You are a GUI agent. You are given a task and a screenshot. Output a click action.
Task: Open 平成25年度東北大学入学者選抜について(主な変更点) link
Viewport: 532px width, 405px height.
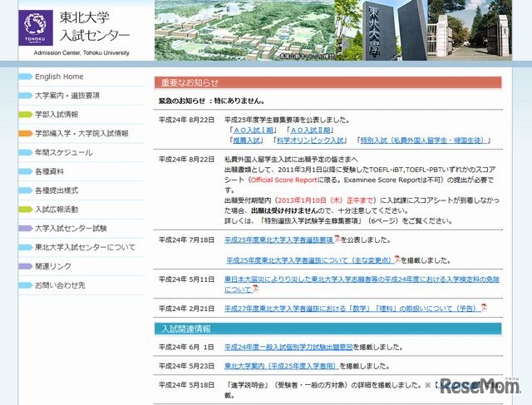click(x=310, y=261)
